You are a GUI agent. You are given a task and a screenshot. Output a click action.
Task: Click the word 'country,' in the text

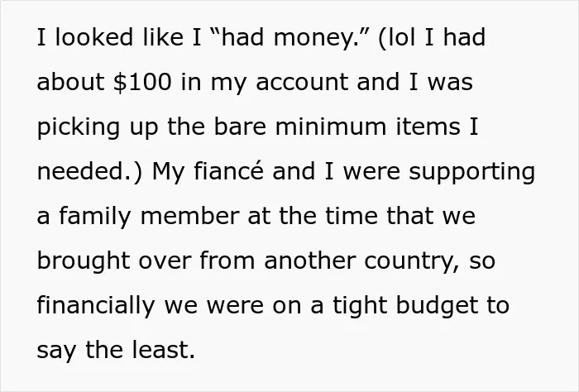pos(412,262)
